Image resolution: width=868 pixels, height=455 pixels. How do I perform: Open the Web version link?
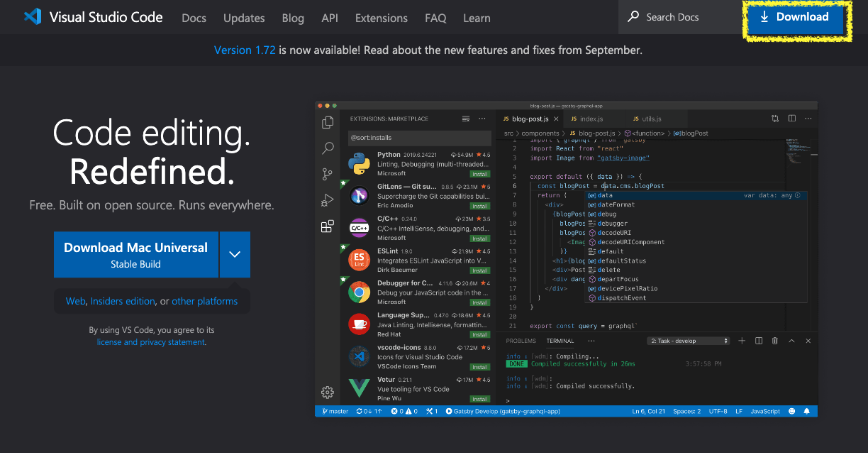pyautogui.click(x=75, y=301)
